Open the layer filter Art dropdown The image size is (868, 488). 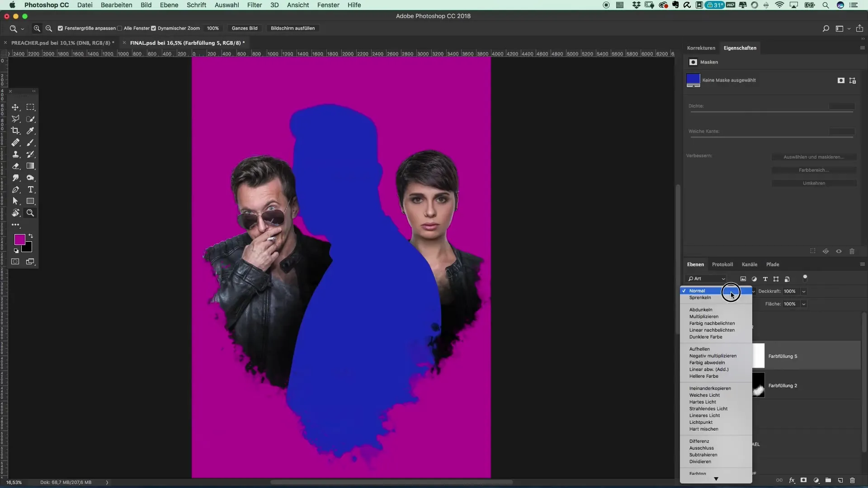coord(706,279)
